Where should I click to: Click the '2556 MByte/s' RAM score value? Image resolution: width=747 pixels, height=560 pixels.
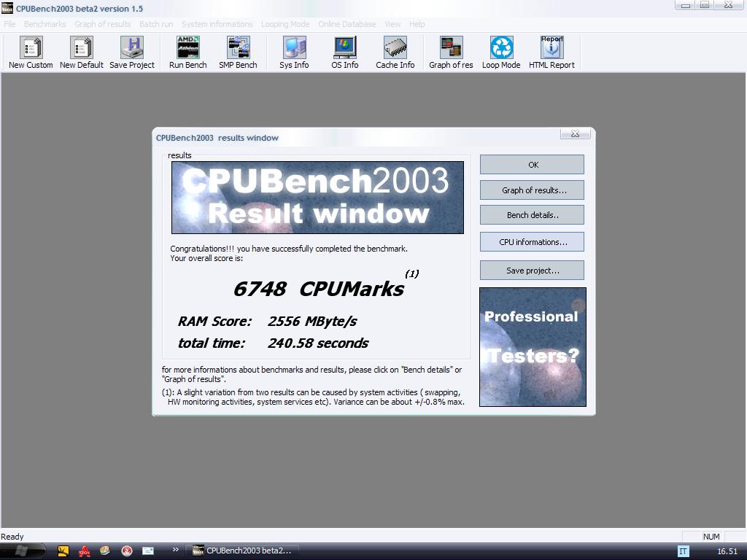tap(312, 322)
